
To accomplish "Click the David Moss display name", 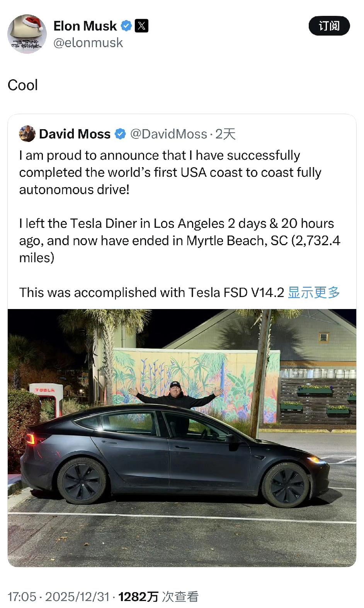I will tap(75, 134).
